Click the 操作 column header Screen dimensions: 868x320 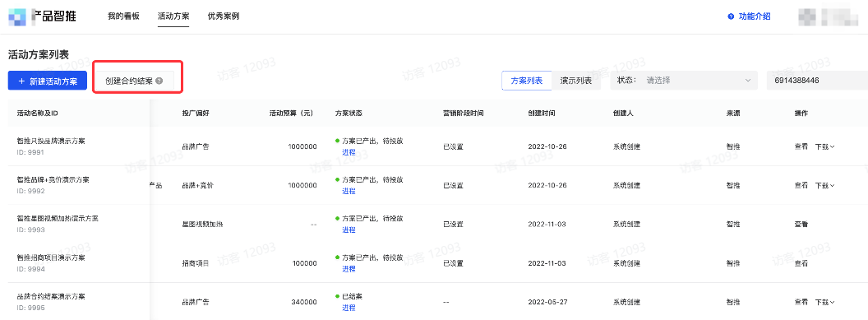[x=801, y=113]
